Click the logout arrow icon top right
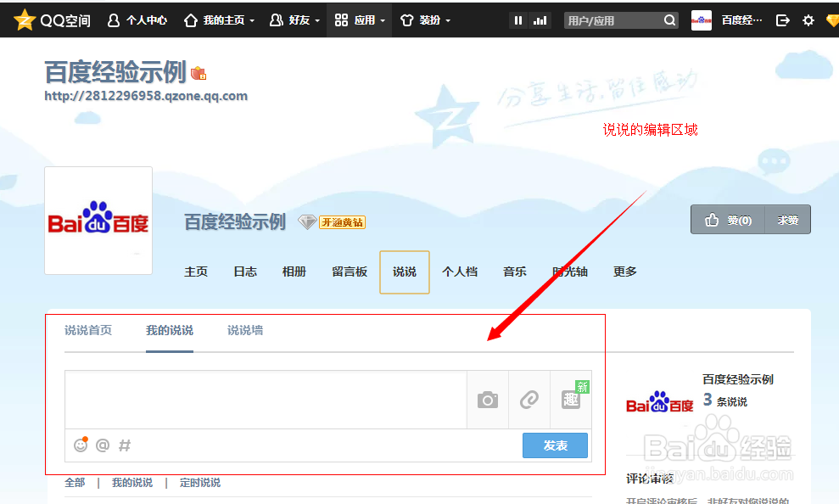839x504 pixels. coord(783,20)
